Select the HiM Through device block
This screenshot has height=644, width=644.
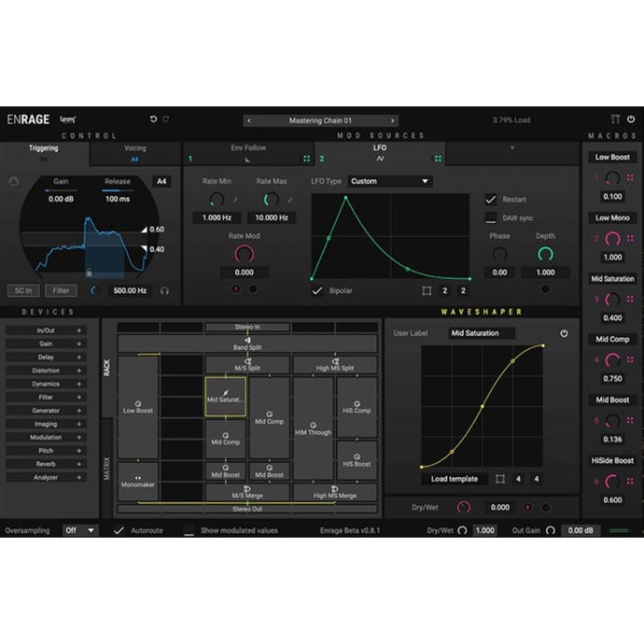click(313, 428)
